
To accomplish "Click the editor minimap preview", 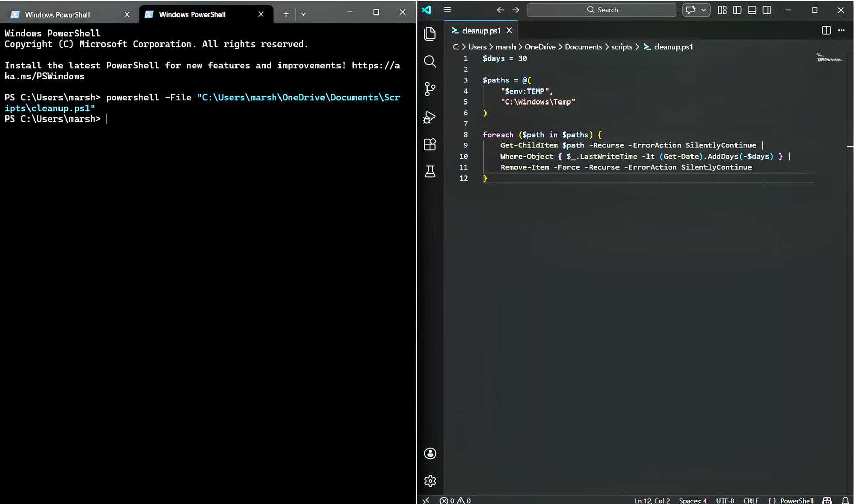I will tap(829, 57).
